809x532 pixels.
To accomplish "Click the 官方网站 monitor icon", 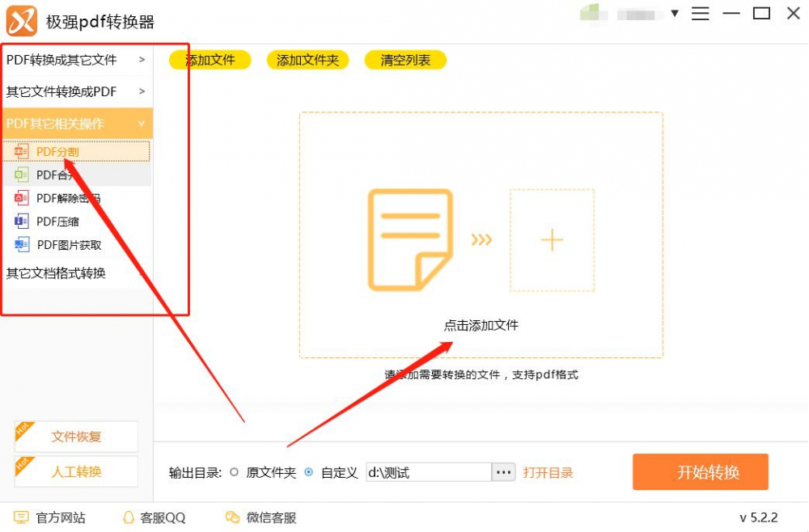I will (x=21, y=517).
